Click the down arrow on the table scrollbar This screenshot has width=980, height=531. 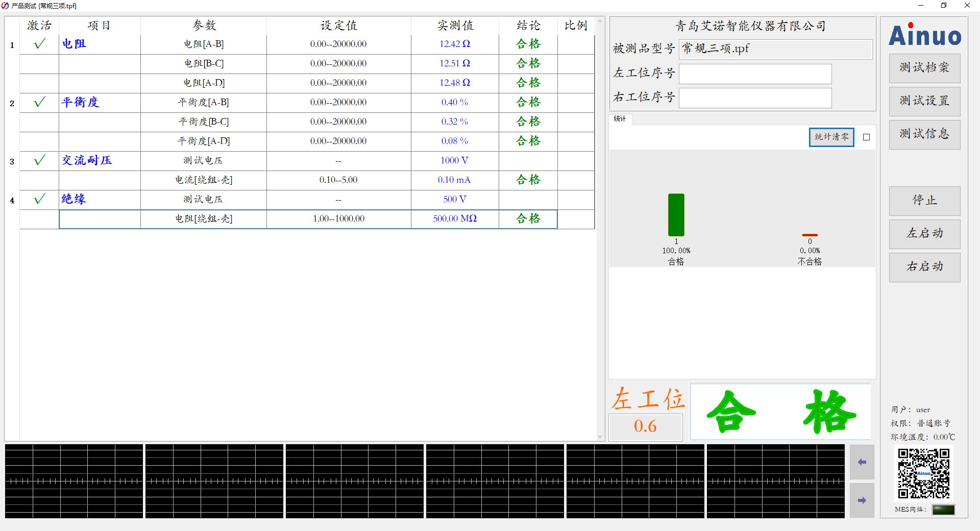600,437
